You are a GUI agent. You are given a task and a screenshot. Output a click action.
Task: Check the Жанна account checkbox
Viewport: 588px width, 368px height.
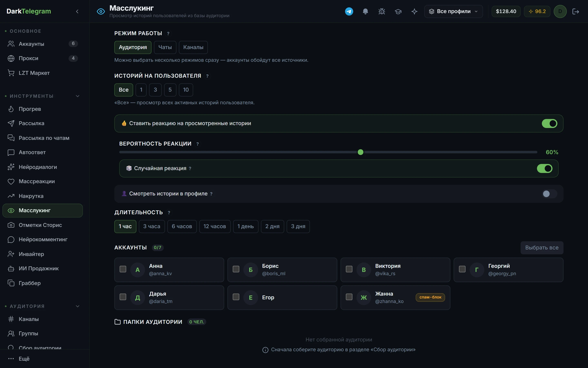point(349,297)
